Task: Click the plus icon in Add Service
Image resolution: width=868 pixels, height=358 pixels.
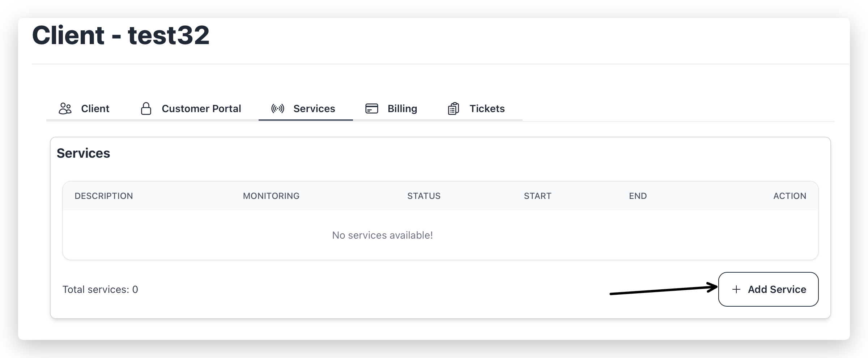Action: 736,289
